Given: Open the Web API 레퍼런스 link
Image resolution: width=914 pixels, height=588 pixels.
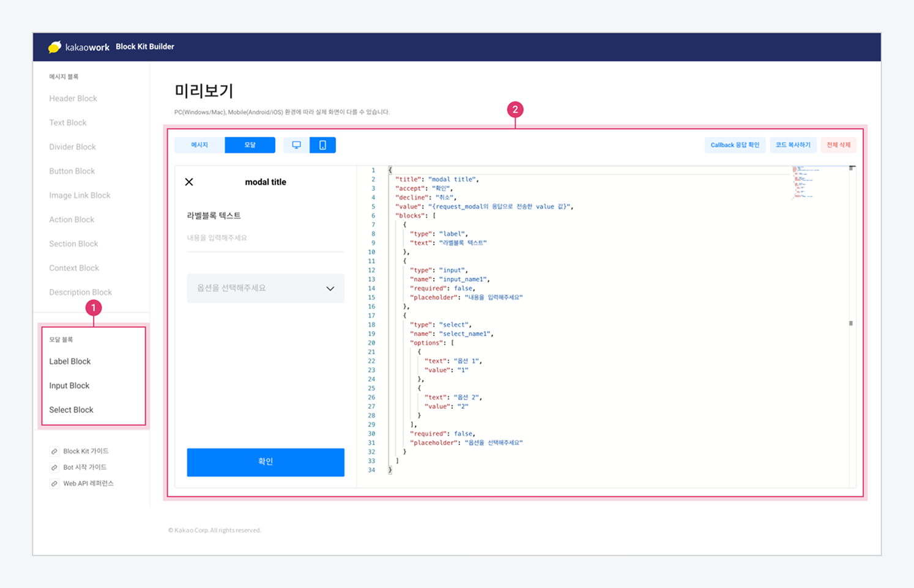Looking at the screenshot, I should [x=88, y=483].
